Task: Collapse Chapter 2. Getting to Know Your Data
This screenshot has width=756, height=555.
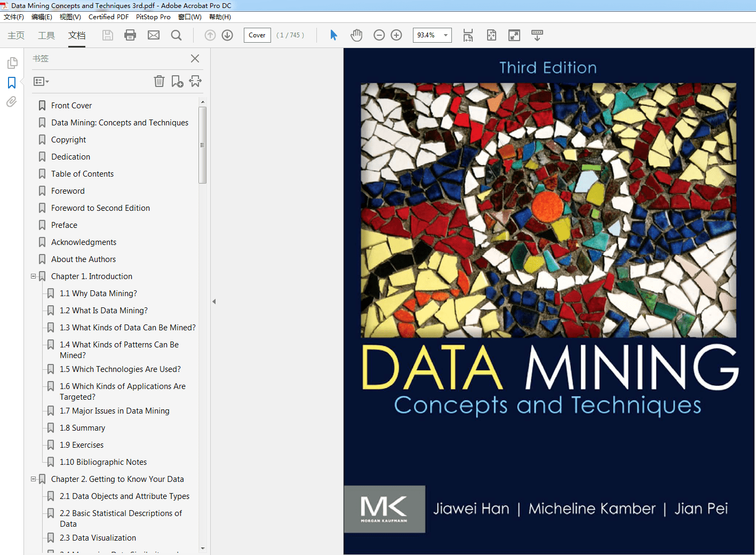Action: click(x=33, y=479)
